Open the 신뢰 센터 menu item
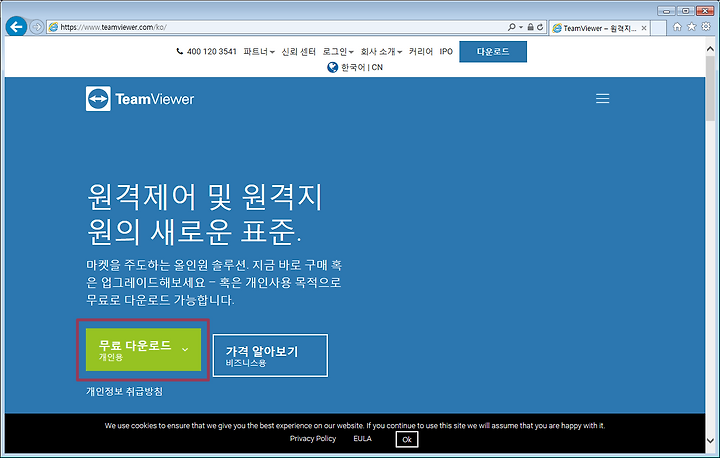 click(x=298, y=51)
